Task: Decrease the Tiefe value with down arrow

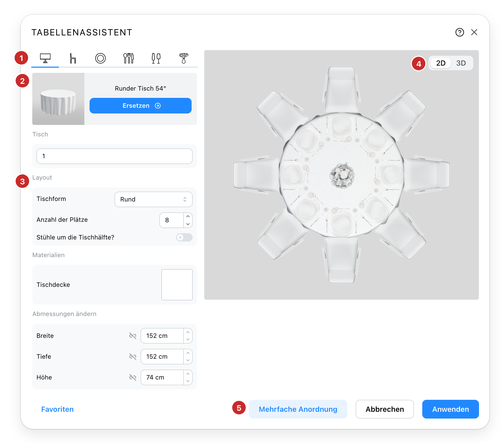Action: coord(188,360)
